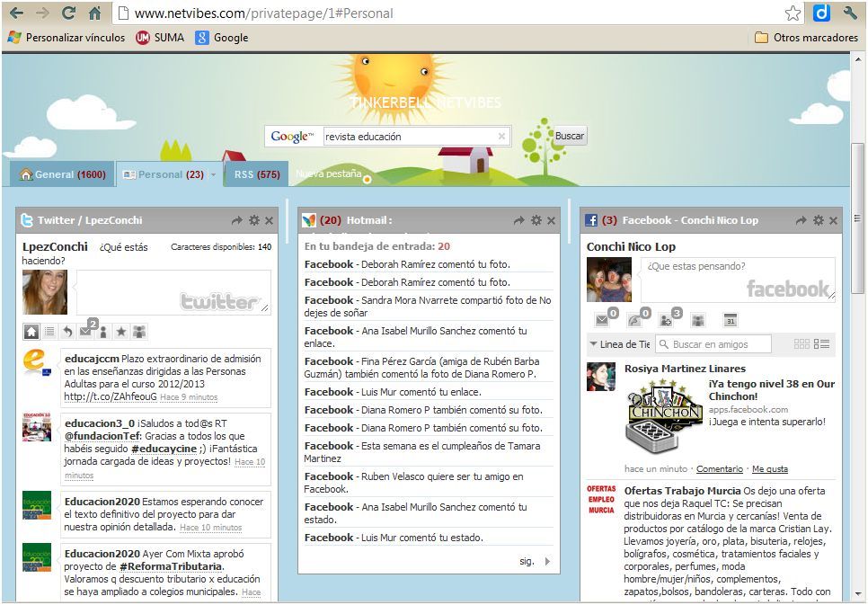
Task: Expand the Linea de Tie dropdown
Action: [619, 344]
